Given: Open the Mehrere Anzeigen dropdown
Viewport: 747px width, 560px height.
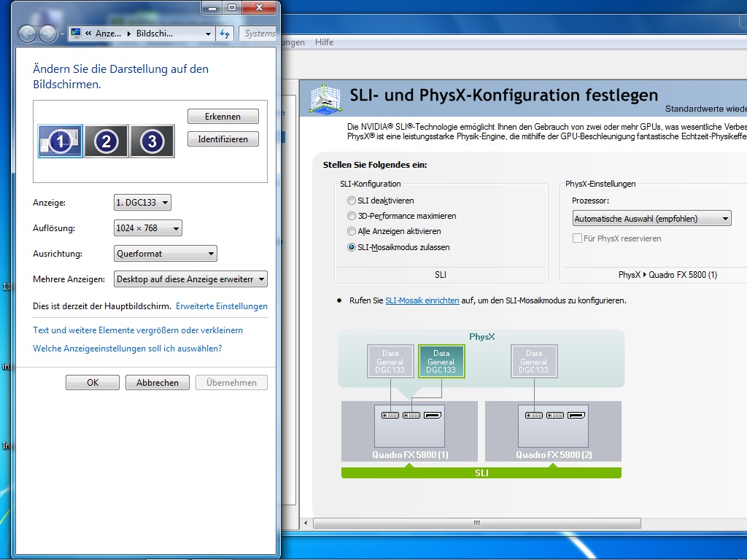Looking at the screenshot, I should (x=190, y=279).
